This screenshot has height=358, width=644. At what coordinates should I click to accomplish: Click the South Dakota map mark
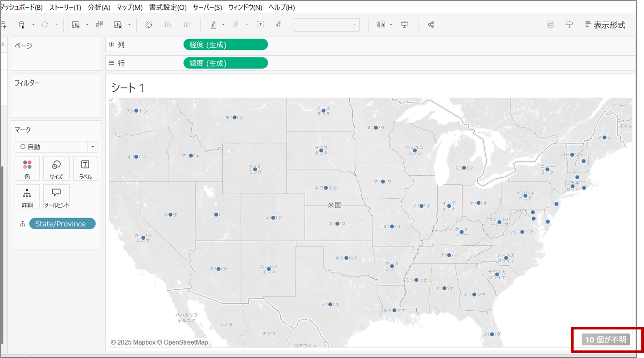click(x=321, y=150)
